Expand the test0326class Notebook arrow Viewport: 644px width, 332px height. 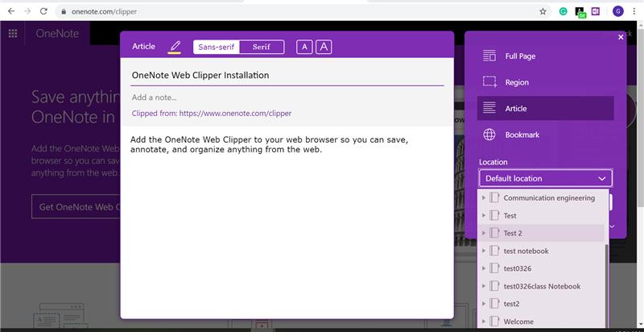tap(484, 286)
